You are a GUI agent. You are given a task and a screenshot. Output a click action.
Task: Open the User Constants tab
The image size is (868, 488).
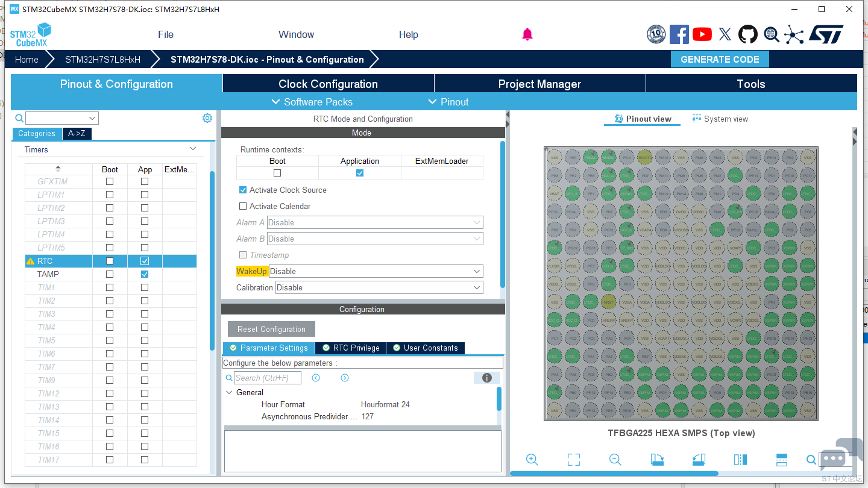pos(426,348)
